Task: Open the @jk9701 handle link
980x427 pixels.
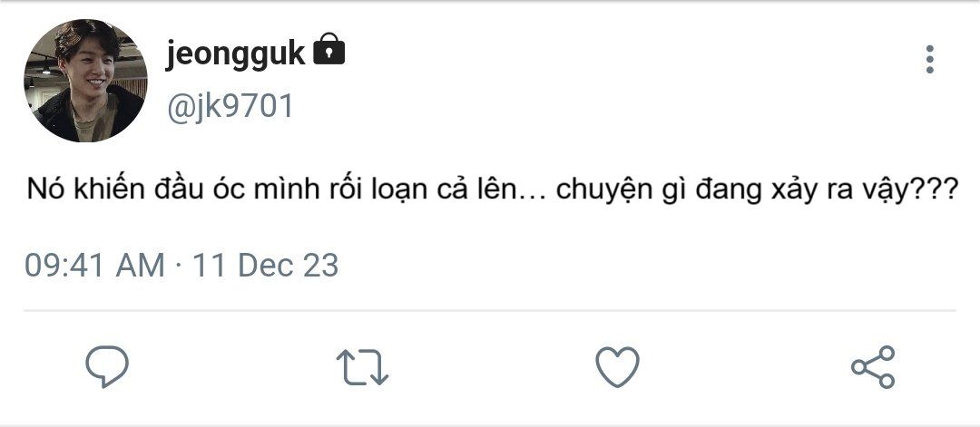Action: click(230, 107)
